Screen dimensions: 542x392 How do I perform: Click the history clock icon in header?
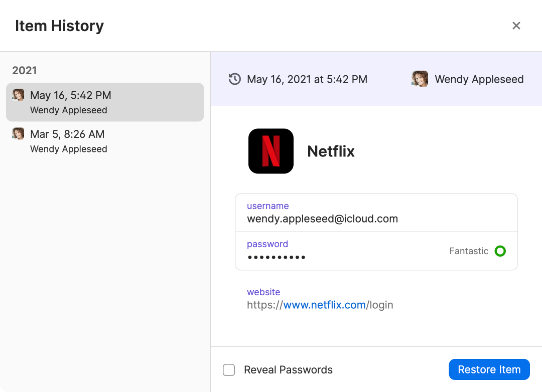coord(235,79)
